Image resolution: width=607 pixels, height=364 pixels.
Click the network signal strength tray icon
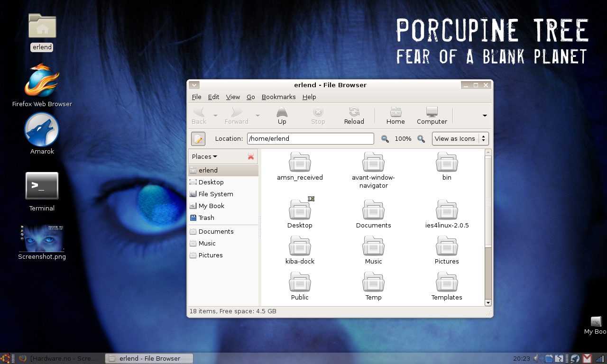point(600,359)
